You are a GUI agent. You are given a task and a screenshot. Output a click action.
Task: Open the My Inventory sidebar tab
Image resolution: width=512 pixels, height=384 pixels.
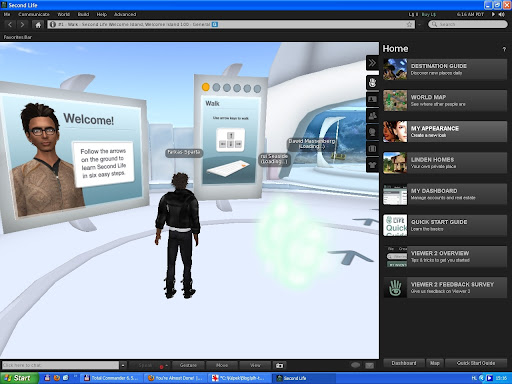pos(372,148)
